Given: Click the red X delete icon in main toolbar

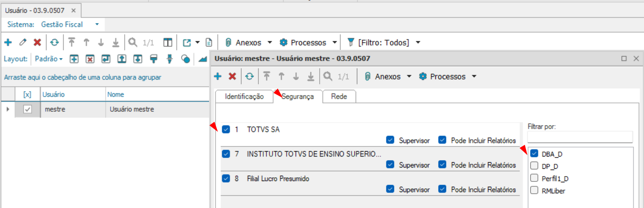Looking at the screenshot, I should coord(37,42).
